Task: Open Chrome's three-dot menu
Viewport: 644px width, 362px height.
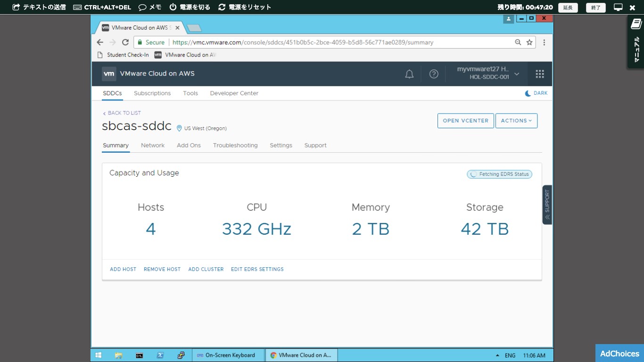Action: click(544, 42)
